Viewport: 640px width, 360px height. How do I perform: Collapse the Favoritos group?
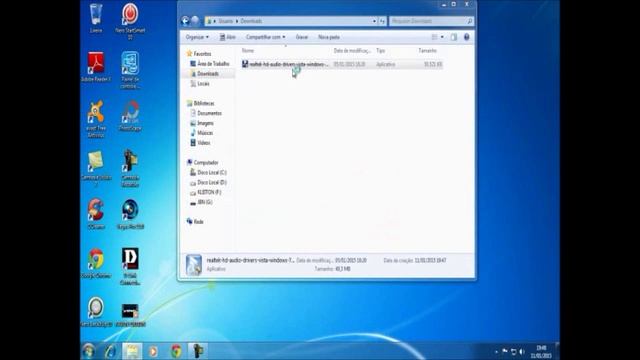[199, 54]
